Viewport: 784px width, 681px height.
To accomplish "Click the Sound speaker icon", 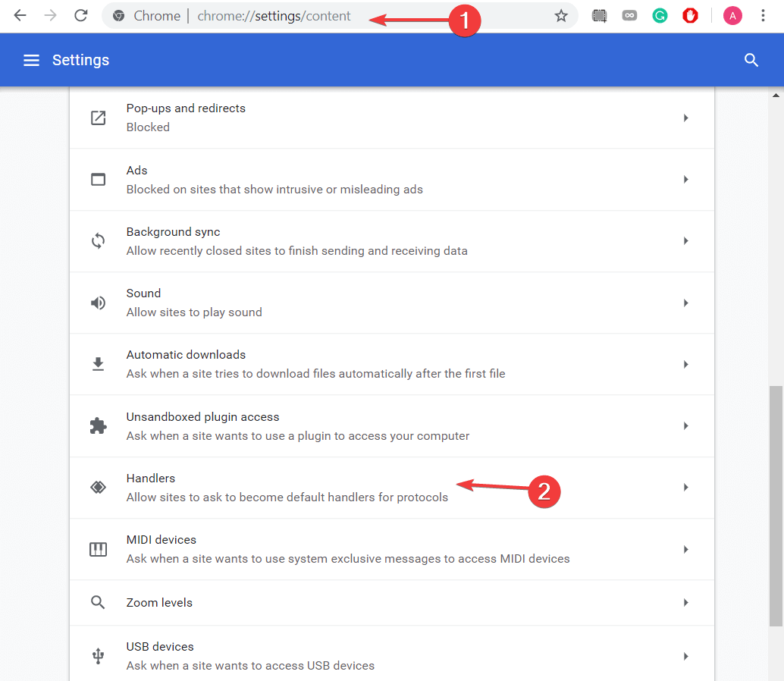I will click(x=98, y=303).
